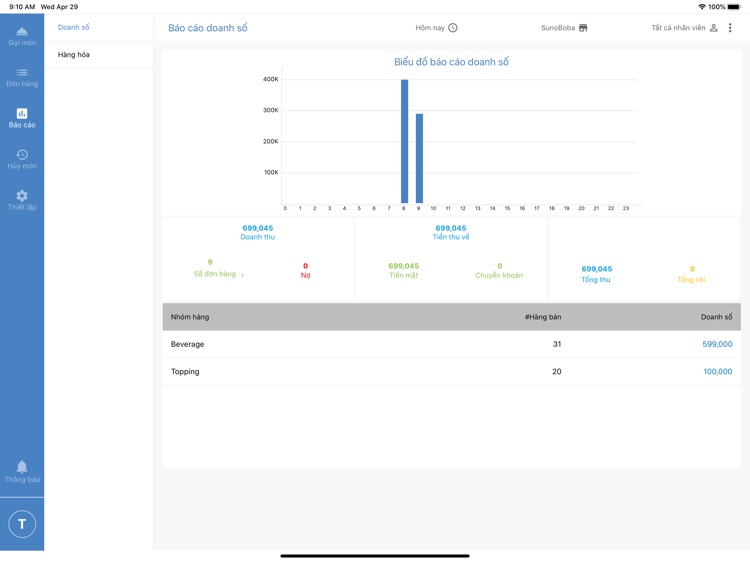Click the Chuyển khoản value 0
The image size is (750, 562).
tap(499, 266)
